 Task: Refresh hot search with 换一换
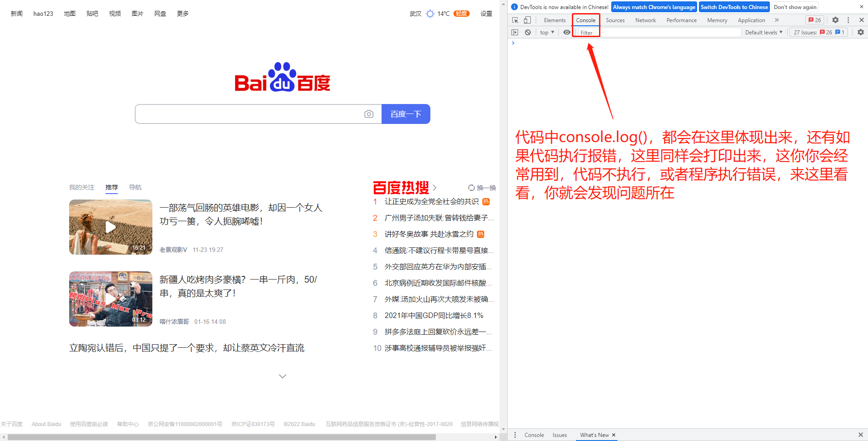coord(482,188)
